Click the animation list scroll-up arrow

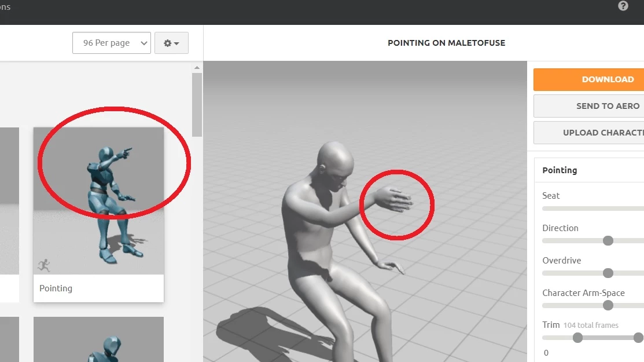point(197,67)
